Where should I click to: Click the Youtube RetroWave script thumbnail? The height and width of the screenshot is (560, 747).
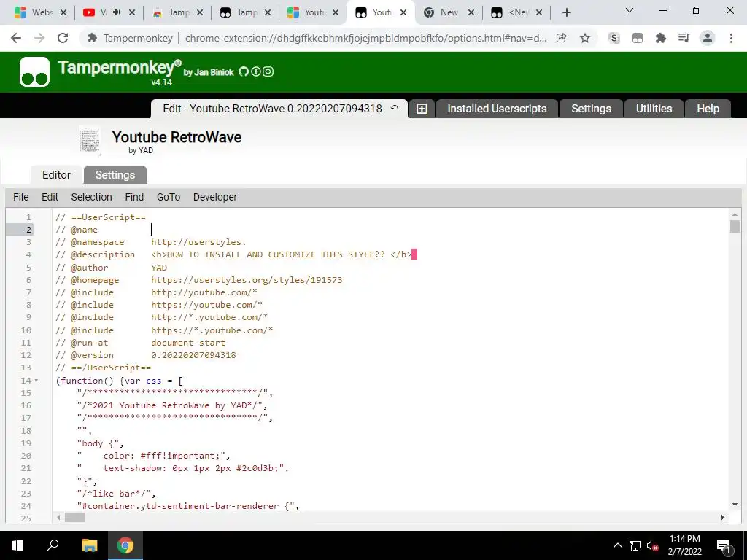(x=90, y=141)
